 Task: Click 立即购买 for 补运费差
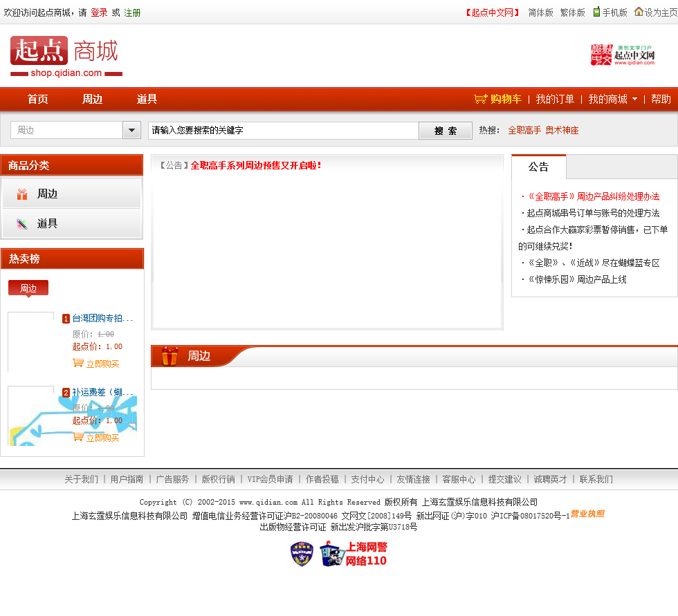point(102,438)
